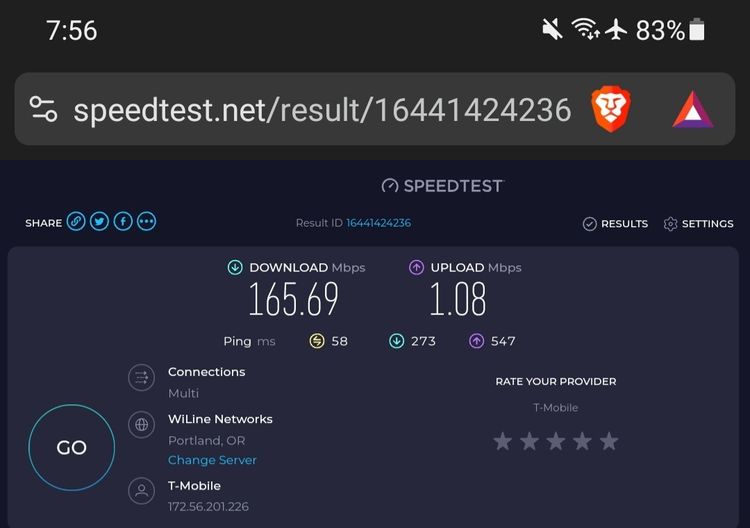The image size is (750, 528).
Task: Click the SPEEDTEST logo header
Action: point(443,186)
